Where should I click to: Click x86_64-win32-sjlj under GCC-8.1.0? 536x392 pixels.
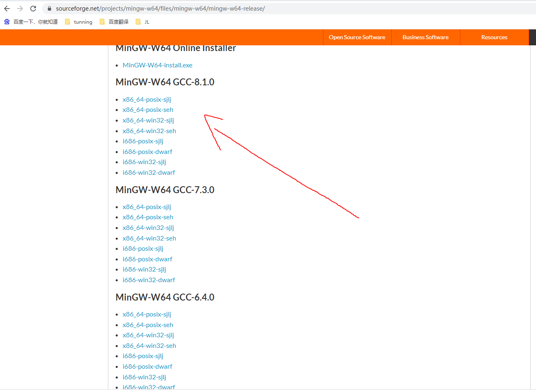(148, 120)
